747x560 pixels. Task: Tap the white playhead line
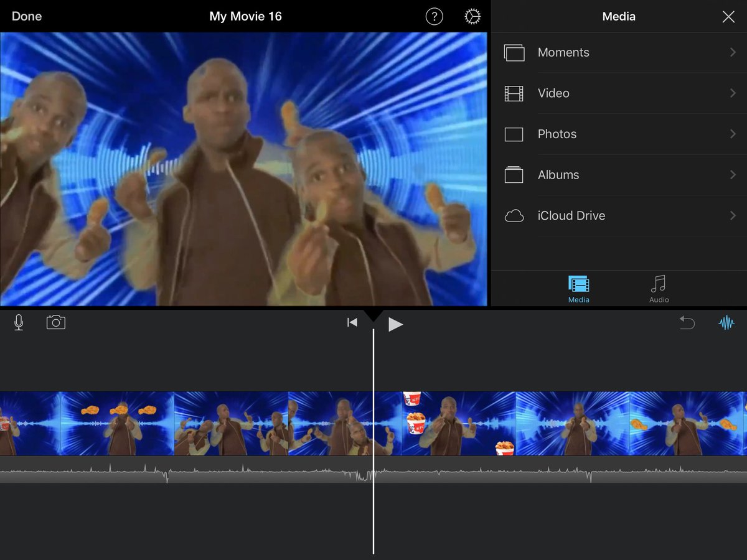374,442
